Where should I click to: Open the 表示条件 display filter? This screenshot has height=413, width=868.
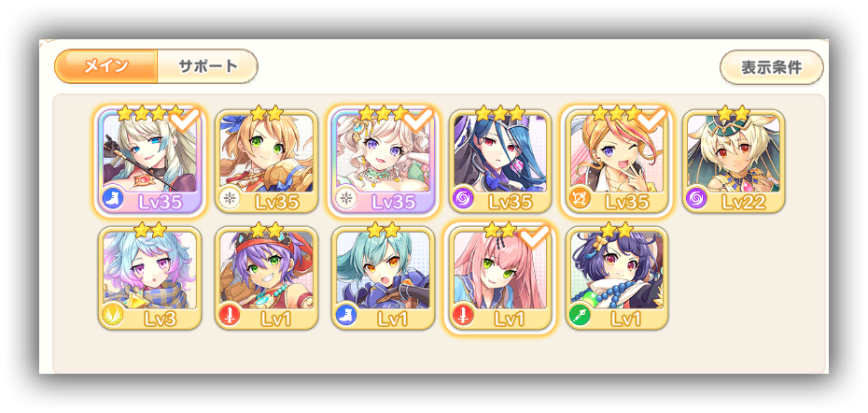click(x=772, y=67)
